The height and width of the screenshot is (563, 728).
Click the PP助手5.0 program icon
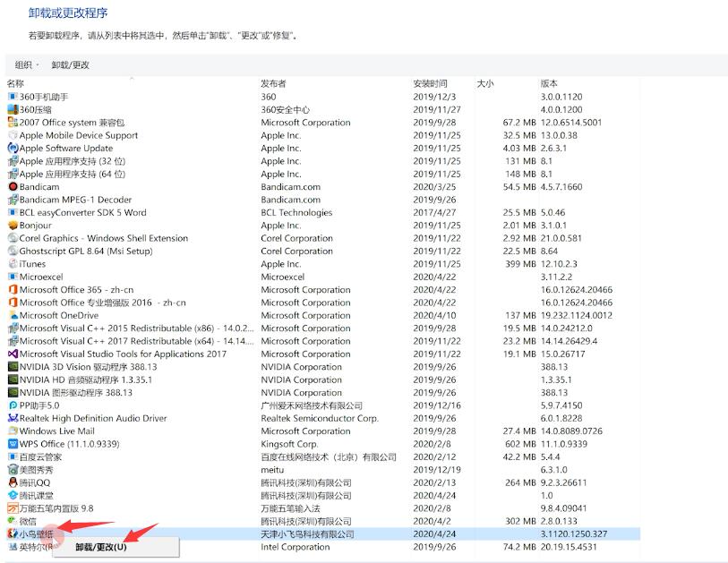click(13, 405)
